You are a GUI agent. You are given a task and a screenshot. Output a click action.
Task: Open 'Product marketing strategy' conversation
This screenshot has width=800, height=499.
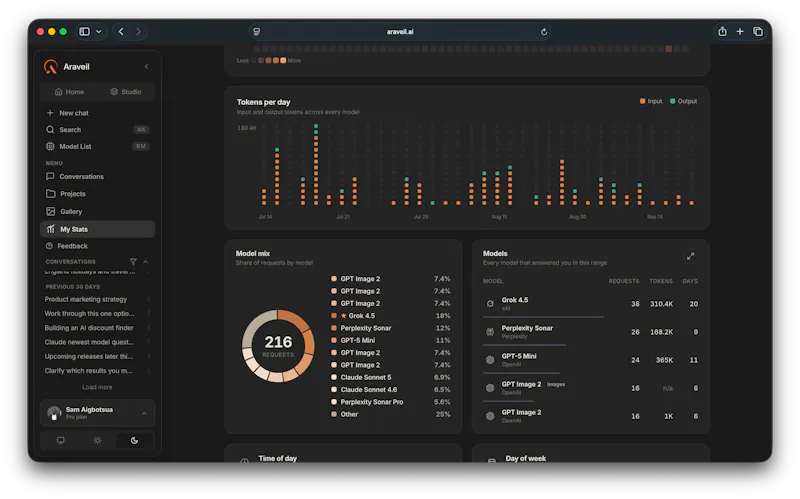(86, 300)
